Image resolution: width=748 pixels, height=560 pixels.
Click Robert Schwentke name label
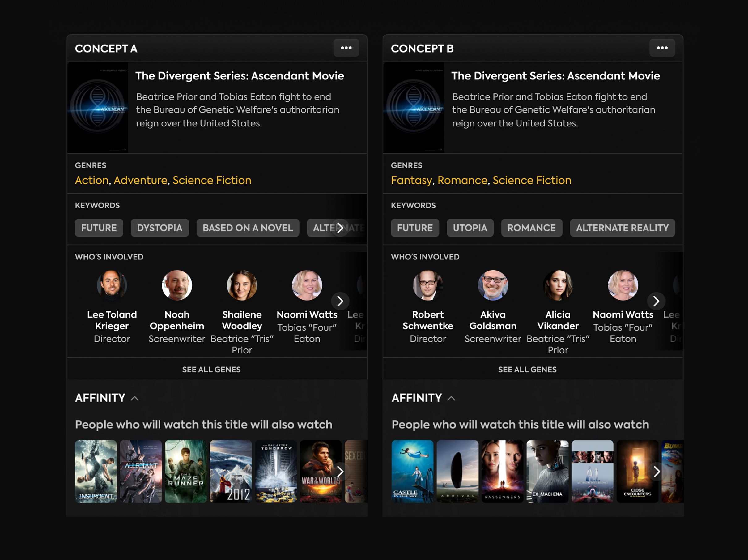(428, 320)
